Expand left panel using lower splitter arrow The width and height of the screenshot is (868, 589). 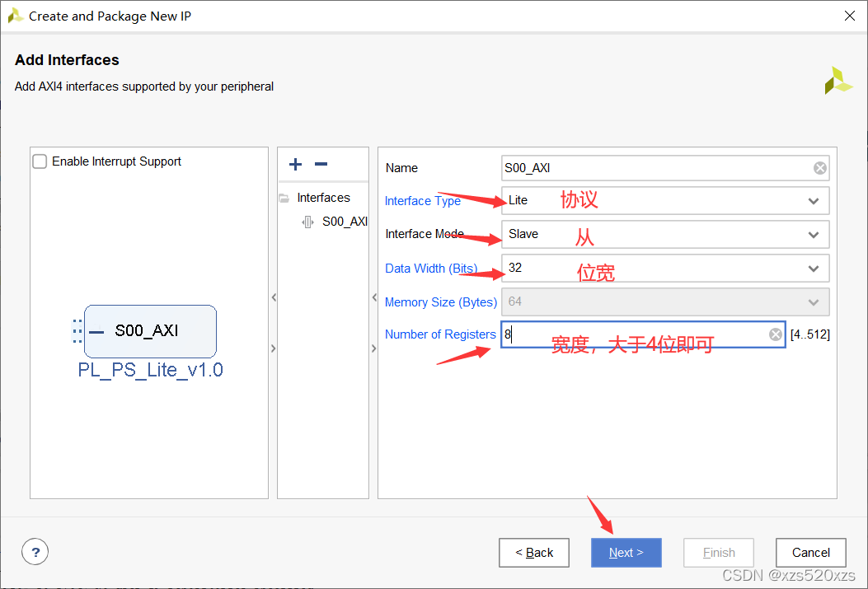coord(274,348)
